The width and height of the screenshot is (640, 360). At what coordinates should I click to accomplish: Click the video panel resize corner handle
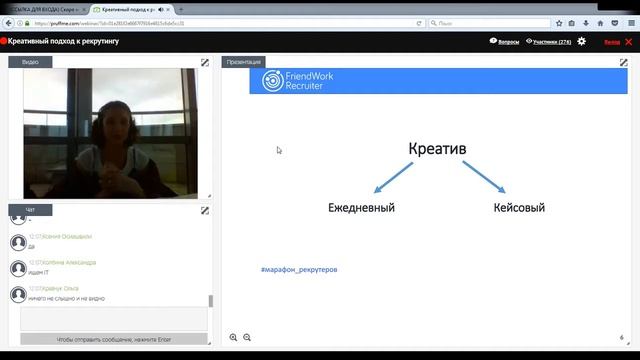(209, 196)
